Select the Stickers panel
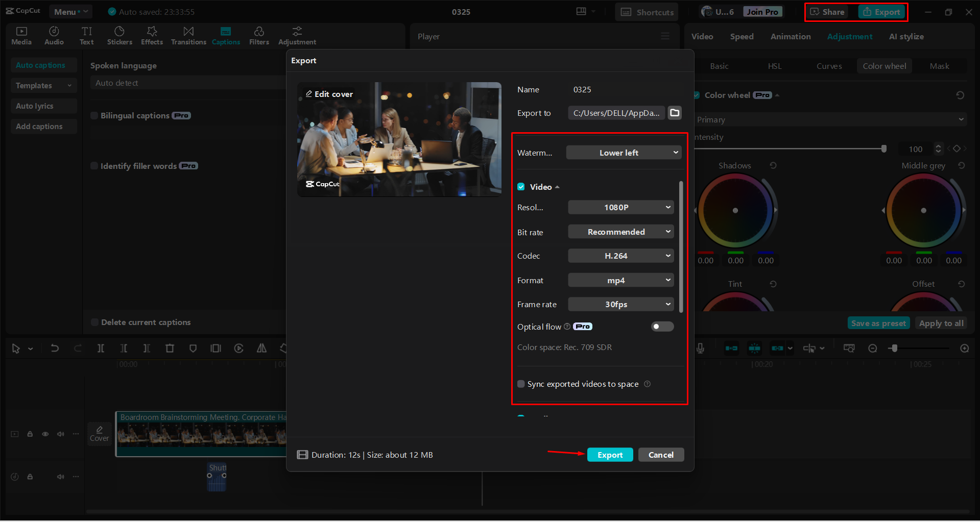Screen dimensions: 980x522 coord(119,35)
